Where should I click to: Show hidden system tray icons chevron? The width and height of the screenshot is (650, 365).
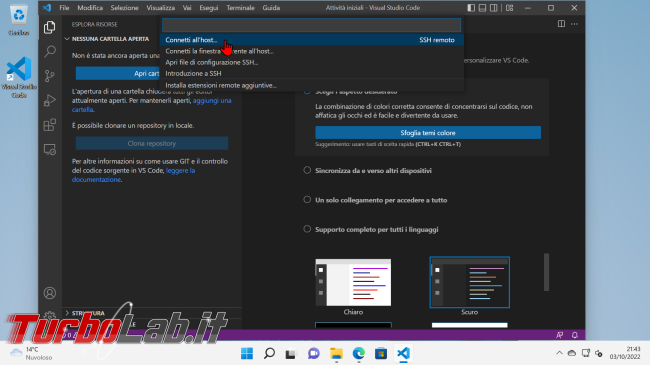(x=559, y=353)
